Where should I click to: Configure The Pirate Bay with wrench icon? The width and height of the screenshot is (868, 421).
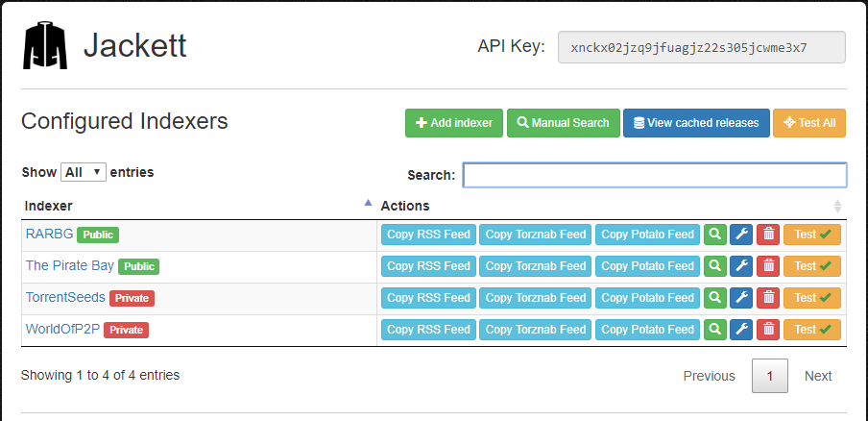click(741, 266)
